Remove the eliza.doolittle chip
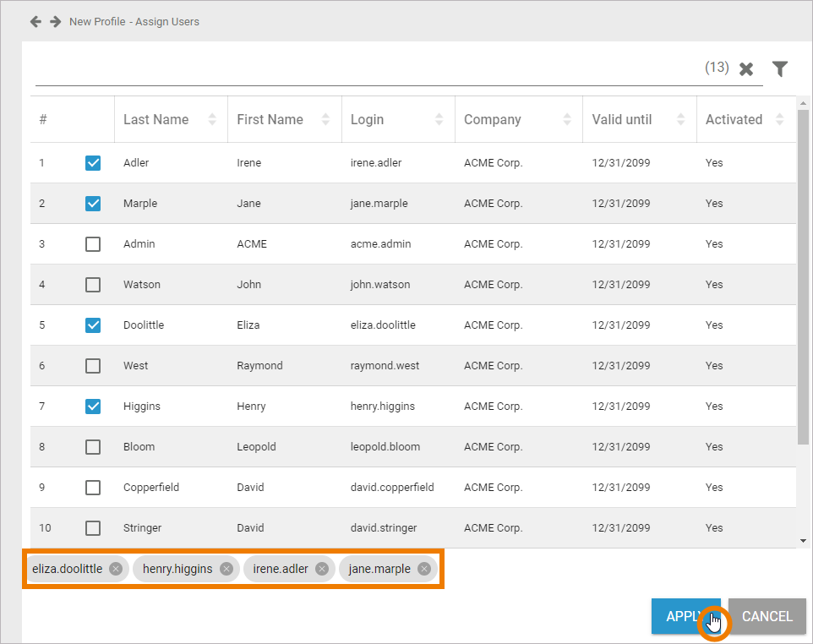 116,569
